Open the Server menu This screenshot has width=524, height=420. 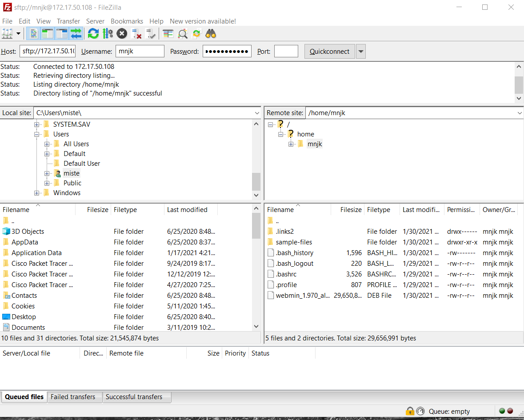click(x=95, y=21)
